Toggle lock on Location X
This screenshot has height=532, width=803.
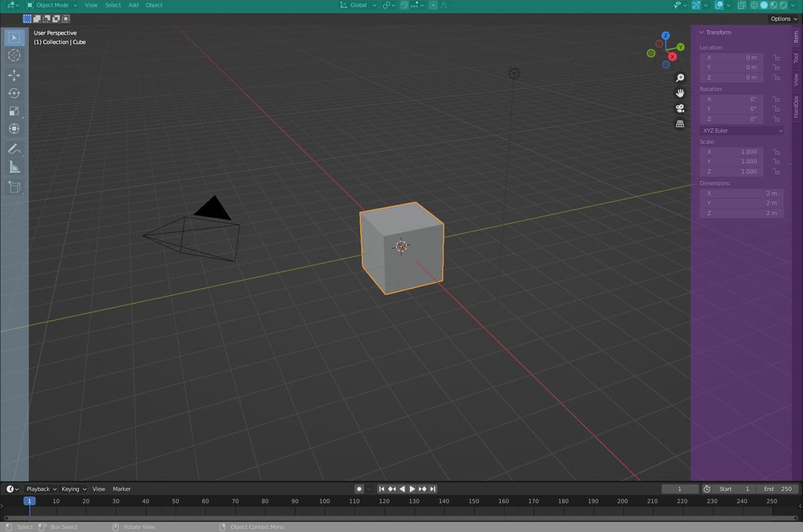coord(777,58)
